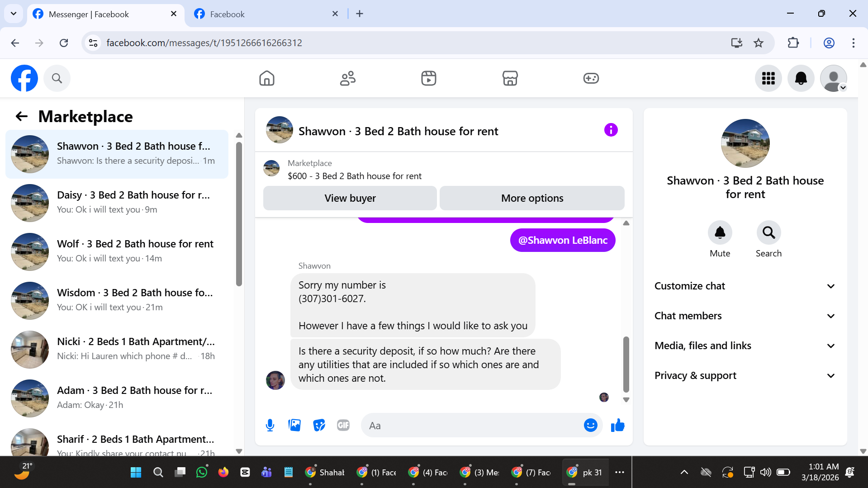Search in conversation using the magnifier icon
868x488 pixels.
pyautogui.click(x=768, y=232)
